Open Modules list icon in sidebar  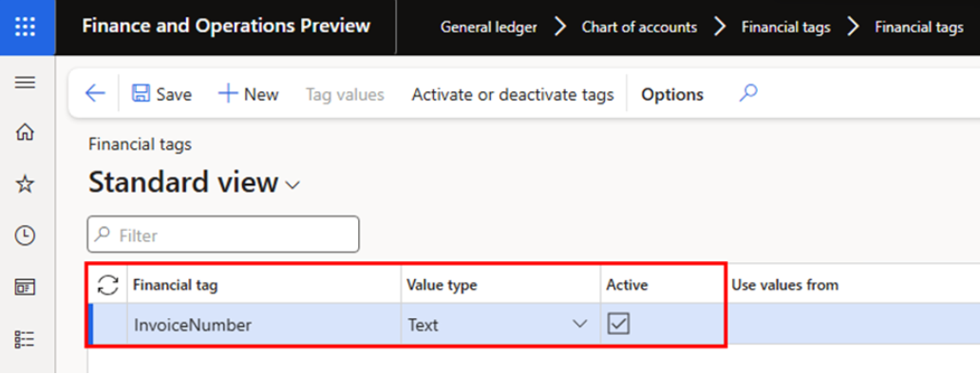(x=25, y=339)
